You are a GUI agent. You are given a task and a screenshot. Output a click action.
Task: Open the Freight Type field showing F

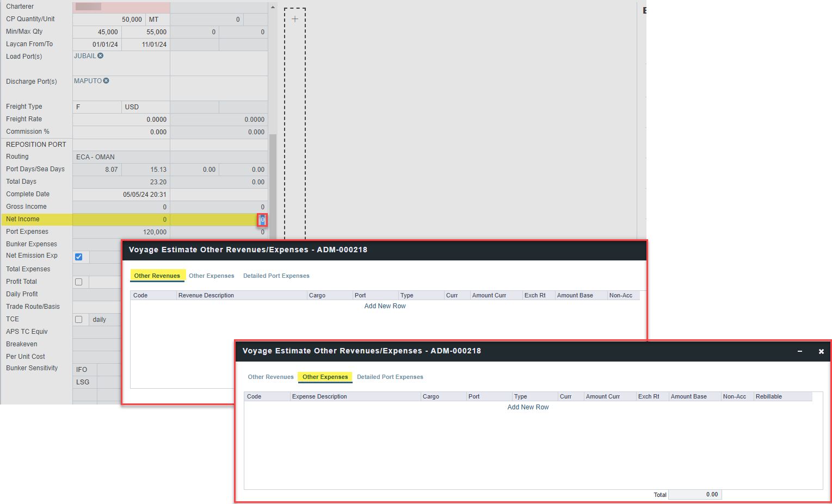pos(97,107)
